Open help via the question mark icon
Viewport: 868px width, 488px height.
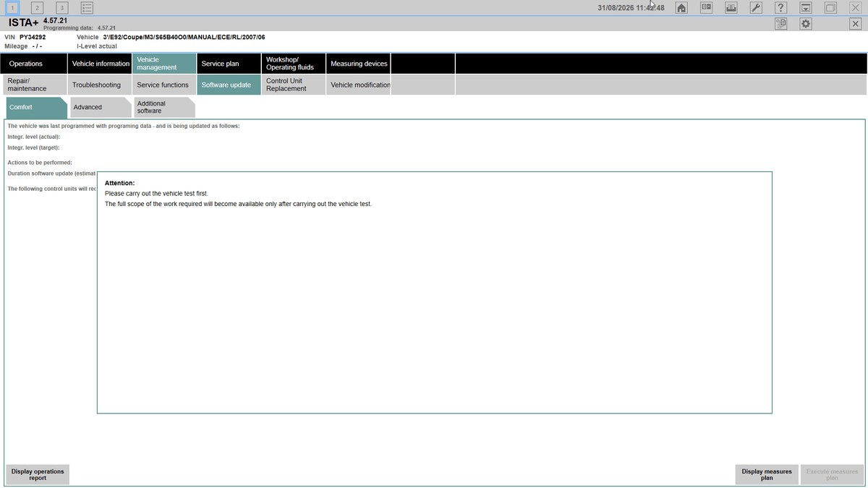click(x=780, y=8)
